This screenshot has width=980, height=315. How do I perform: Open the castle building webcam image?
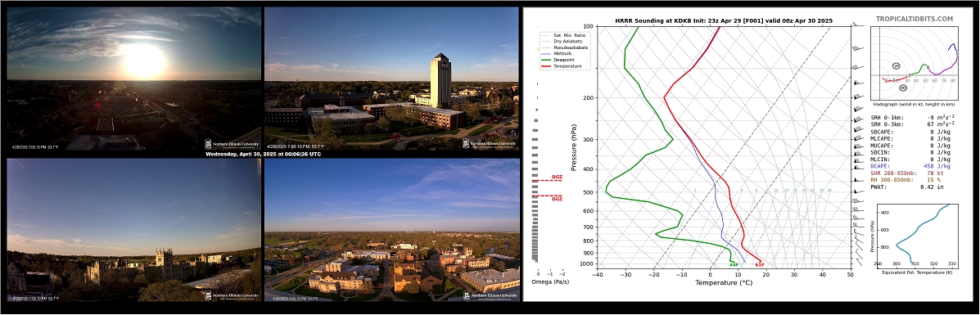pyautogui.click(x=133, y=230)
